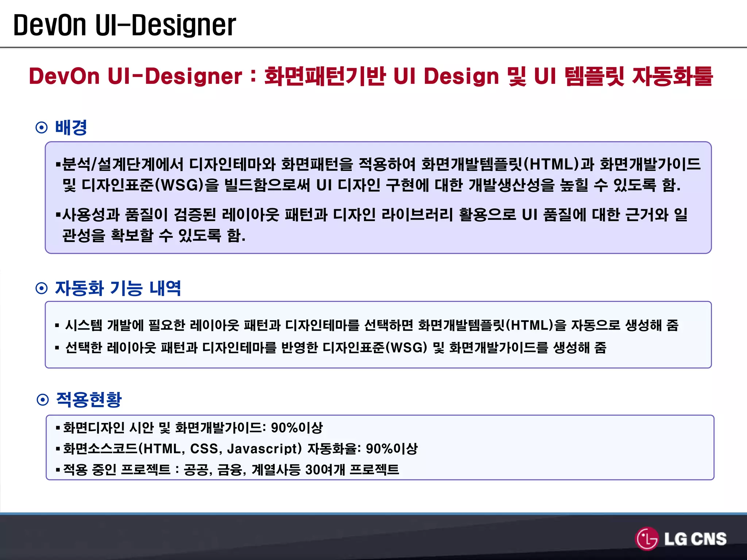
Task: Click the line 화면소스코드(HTML, CSS, Javascript) 자동화율
Action: coord(237,448)
